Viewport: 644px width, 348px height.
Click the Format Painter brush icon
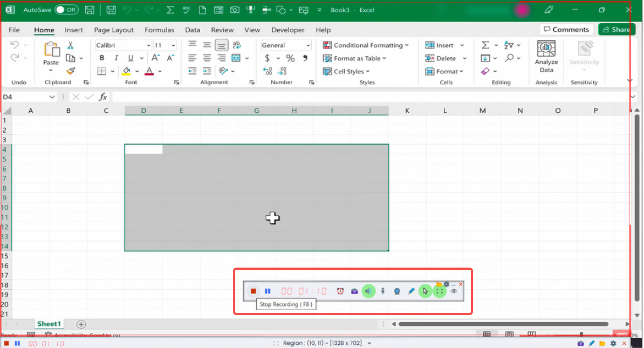[70, 71]
